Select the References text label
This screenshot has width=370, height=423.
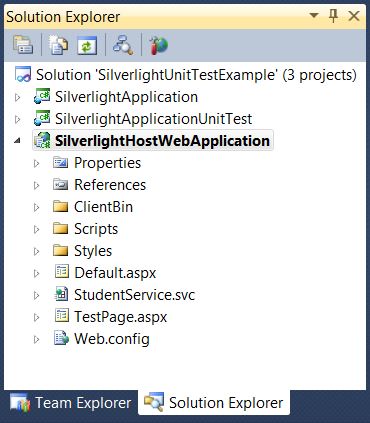[x=110, y=185]
